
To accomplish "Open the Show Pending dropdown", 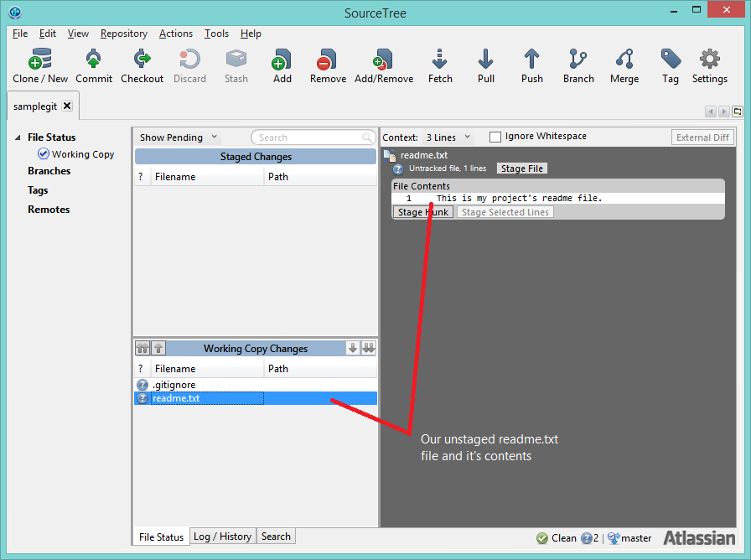I will coord(179,137).
